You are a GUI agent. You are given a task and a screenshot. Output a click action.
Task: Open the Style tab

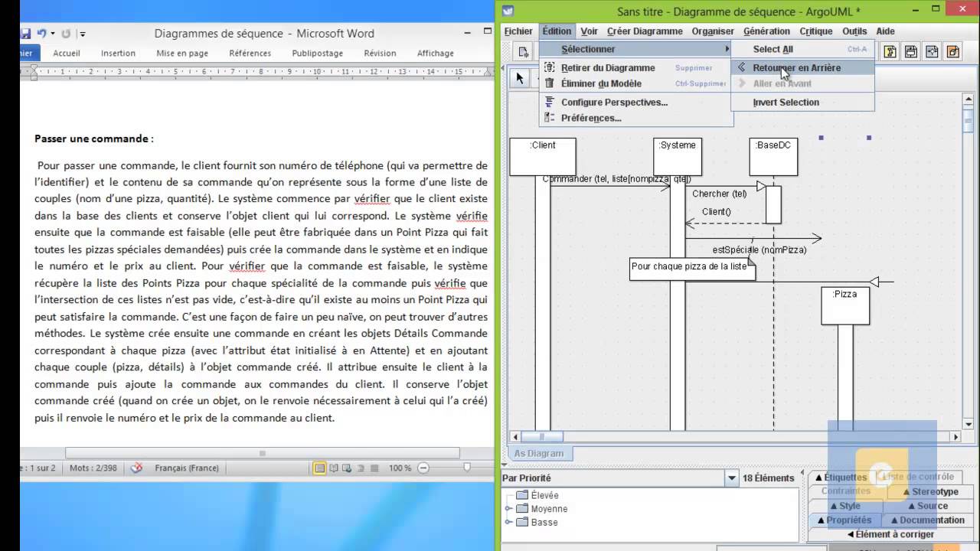pyautogui.click(x=845, y=506)
